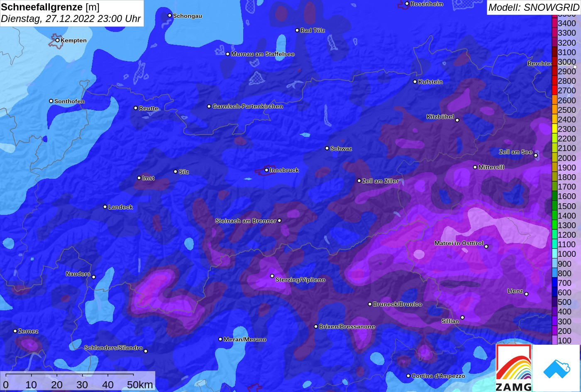Screen dimensions: 581x392
Task: Click the "Schongau" label
Action: pos(188,16)
